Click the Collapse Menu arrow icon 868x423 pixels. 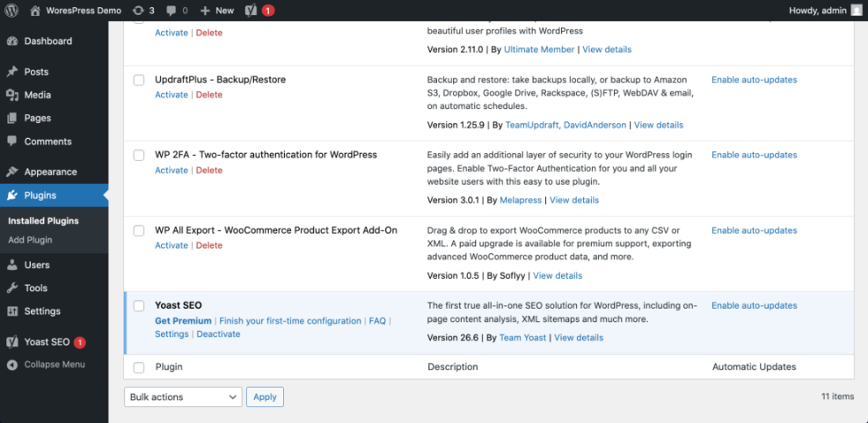(12, 365)
